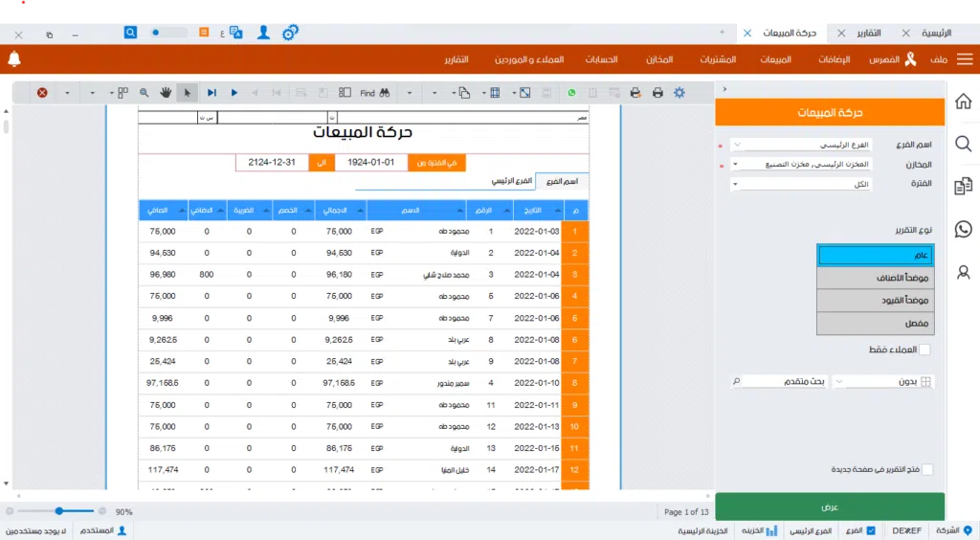Check فتح التقرير في صفحة جديدة option
Viewport: 980px width, 540px height.
926,469
